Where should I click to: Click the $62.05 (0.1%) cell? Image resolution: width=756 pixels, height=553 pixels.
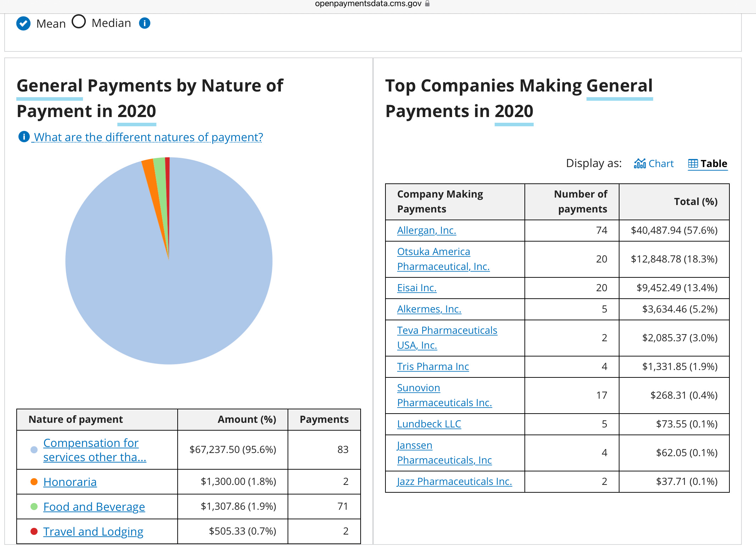(x=674, y=453)
